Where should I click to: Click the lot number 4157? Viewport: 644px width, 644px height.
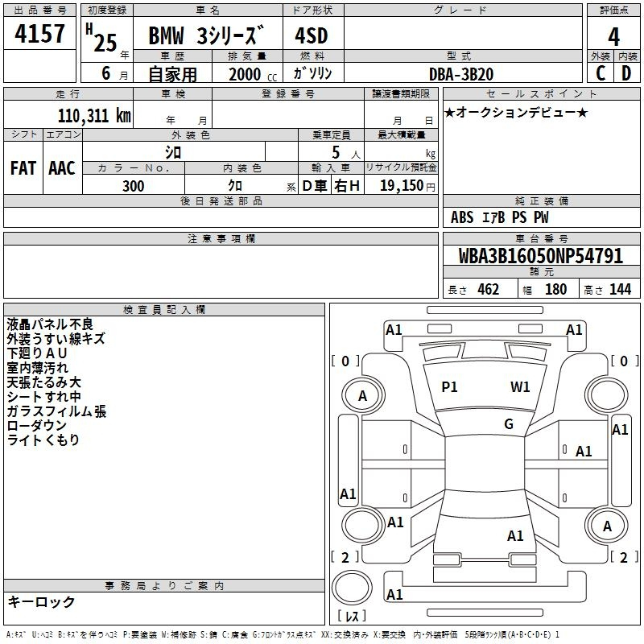click(x=40, y=35)
